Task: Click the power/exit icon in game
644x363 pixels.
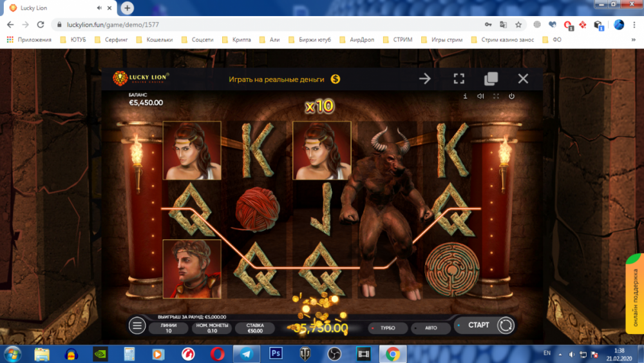Action: [x=511, y=96]
